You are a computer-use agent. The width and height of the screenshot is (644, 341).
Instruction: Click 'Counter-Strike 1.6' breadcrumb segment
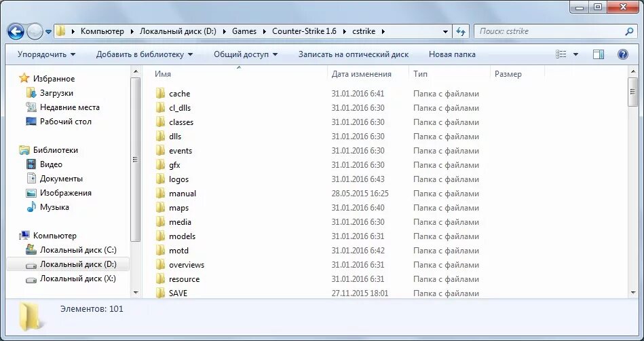coord(304,31)
